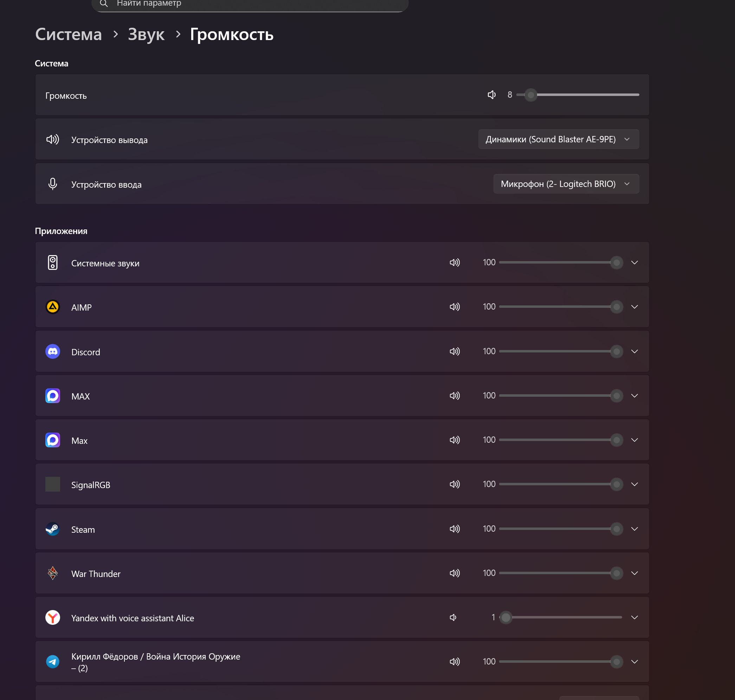Image resolution: width=735 pixels, height=700 pixels.
Task: Mute the system volume speaker icon
Action: click(x=492, y=95)
